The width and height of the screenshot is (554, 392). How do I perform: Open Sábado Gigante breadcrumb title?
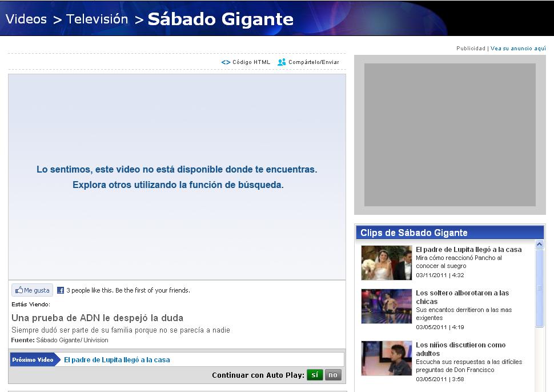click(221, 19)
